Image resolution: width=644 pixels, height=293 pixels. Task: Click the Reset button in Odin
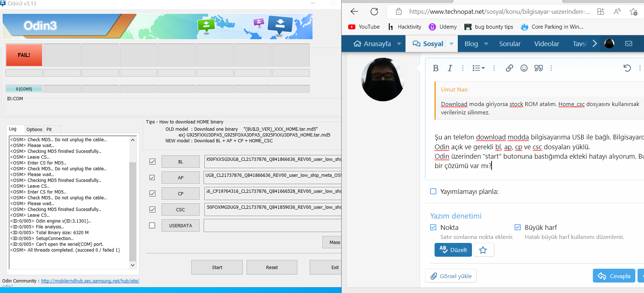tap(272, 267)
